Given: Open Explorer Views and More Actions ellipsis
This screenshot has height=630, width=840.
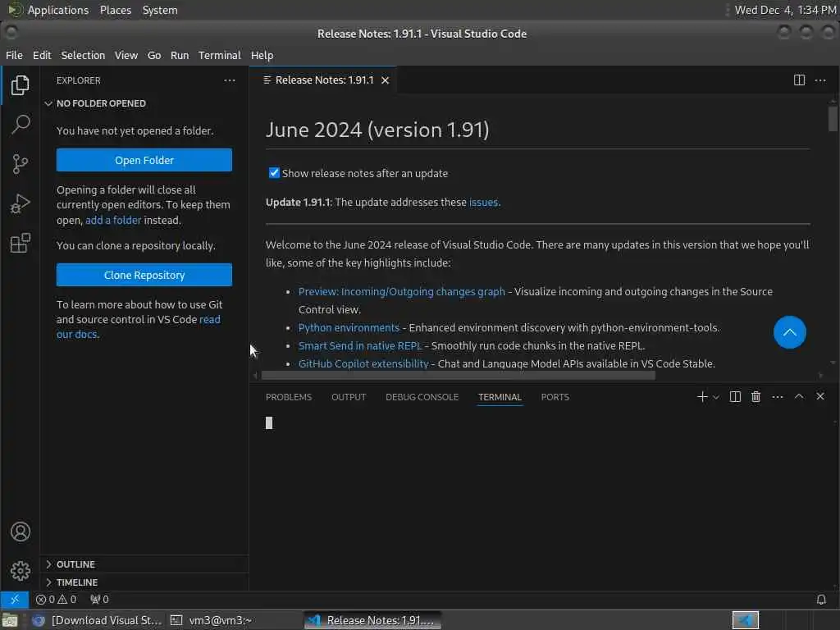Looking at the screenshot, I should (230, 80).
